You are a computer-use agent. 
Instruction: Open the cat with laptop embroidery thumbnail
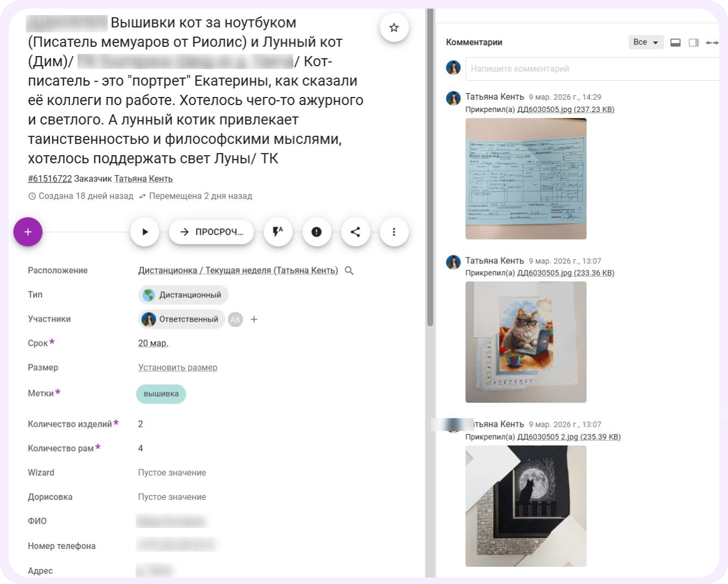(x=526, y=342)
